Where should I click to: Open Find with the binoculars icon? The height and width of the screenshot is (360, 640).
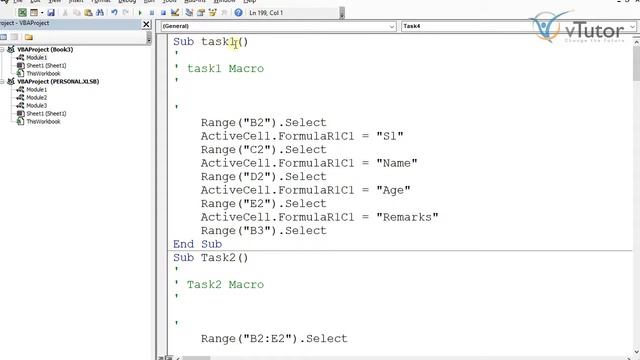point(100,13)
